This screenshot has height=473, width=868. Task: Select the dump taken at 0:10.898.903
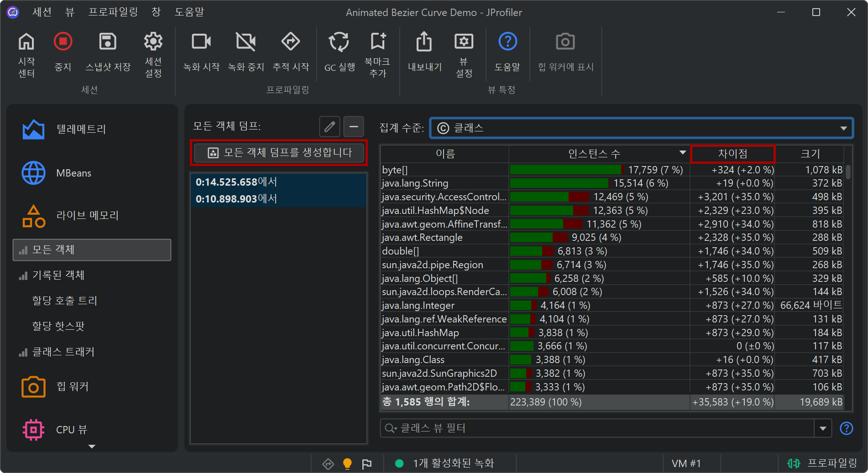236,199
